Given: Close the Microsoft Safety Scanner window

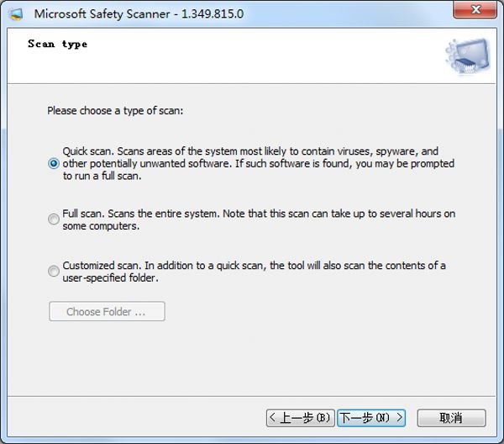Looking at the screenshot, I should tap(475, 9).
